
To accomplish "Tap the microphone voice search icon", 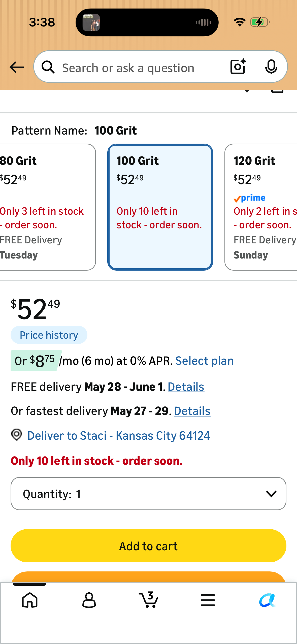I will [271, 67].
